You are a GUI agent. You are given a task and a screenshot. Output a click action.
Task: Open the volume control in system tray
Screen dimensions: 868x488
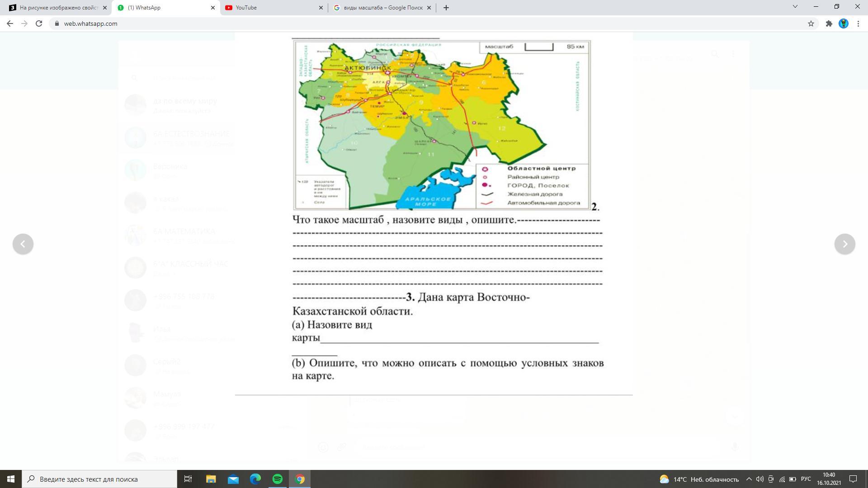[759, 479]
